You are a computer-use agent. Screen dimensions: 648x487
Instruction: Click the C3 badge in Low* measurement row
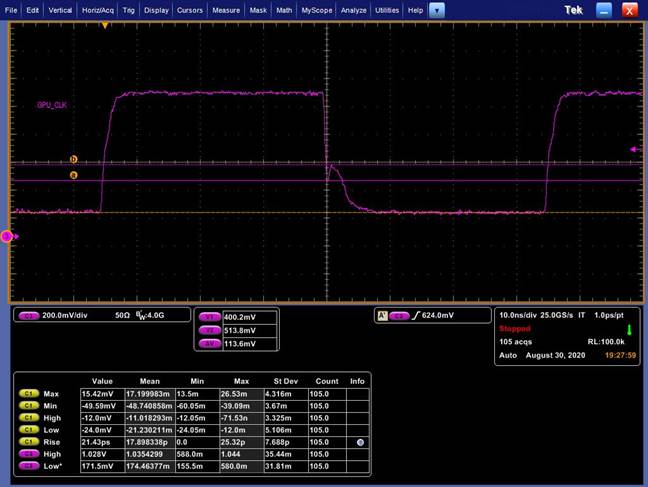tap(29, 466)
